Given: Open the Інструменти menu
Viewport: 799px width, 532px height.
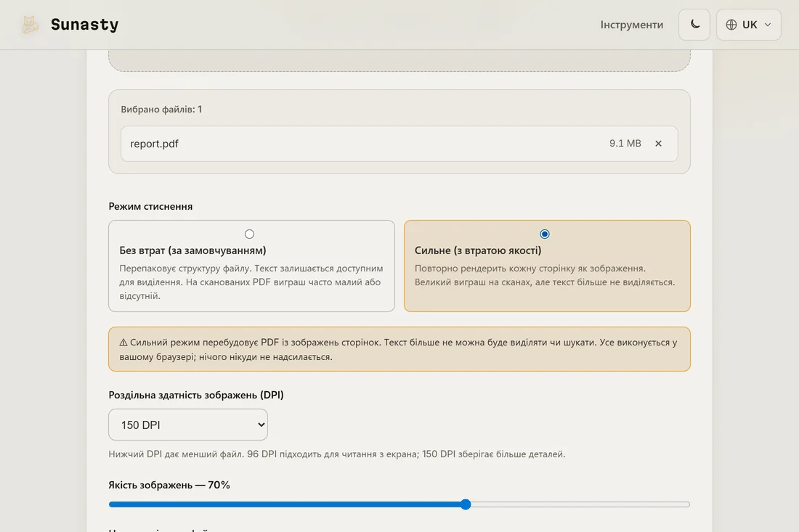Looking at the screenshot, I should pos(631,25).
